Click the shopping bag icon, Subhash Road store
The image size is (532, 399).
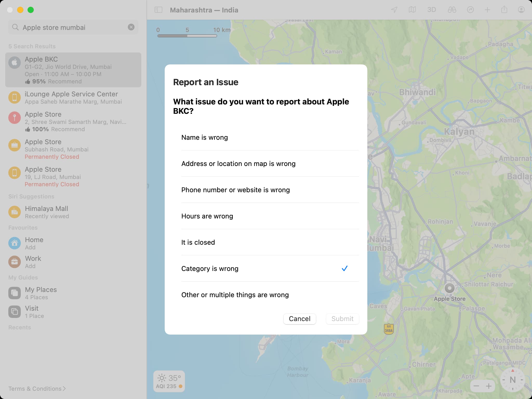click(x=15, y=145)
